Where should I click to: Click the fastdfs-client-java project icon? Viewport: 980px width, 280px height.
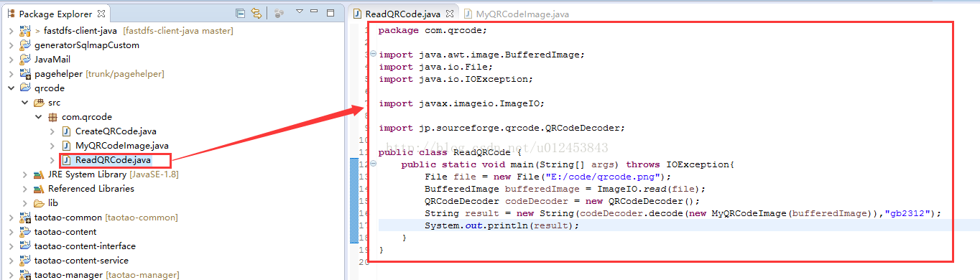click(x=25, y=30)
